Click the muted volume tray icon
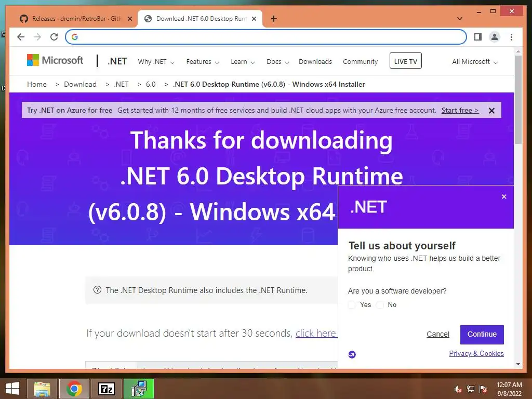The height and width of the screenshot is (399, 532). coord(458,389)
